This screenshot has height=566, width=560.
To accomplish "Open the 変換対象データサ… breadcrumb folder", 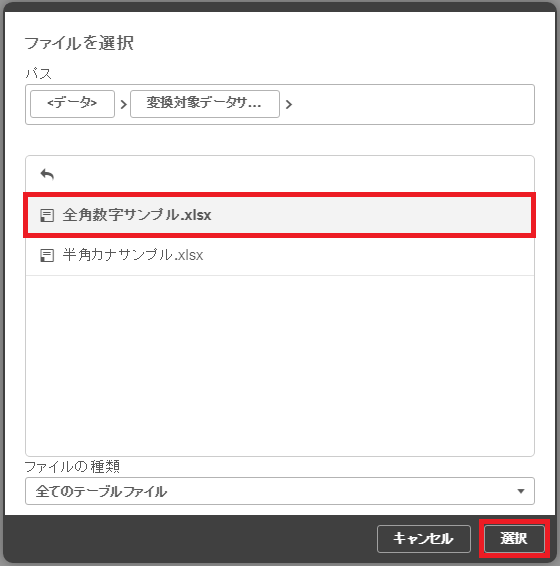I will [x=205, y=104].
